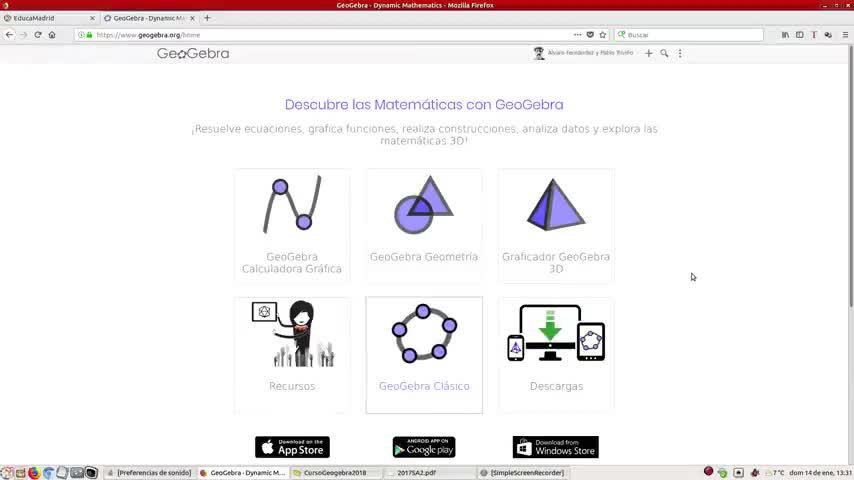Open page actions ellipsis in address bar
Viewport: 854px width, 480px height.
[x=577, y=34]
